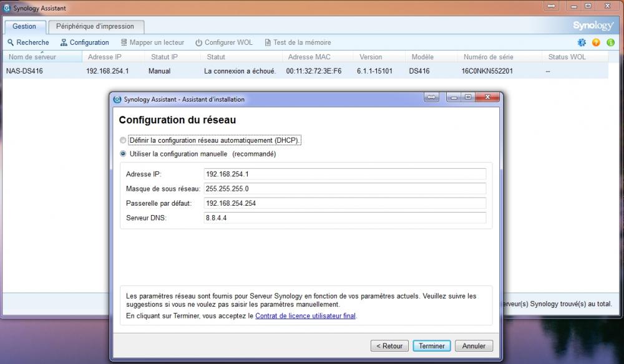Click the Version column header
The width and height of the screenshot is (624, 364).
(379, 57)
